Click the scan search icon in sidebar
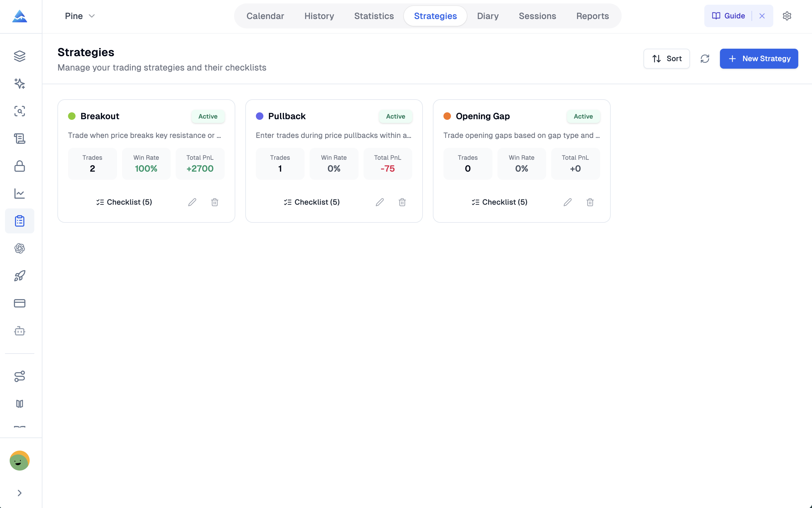 tap(19, 111)
